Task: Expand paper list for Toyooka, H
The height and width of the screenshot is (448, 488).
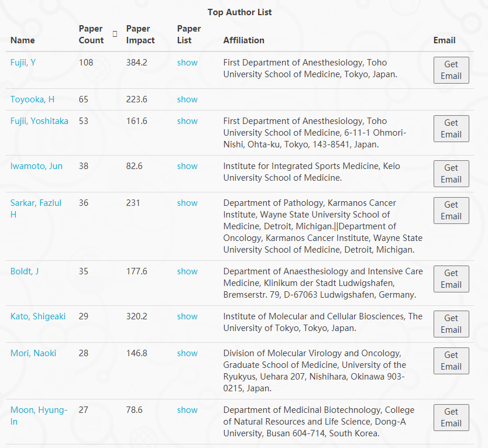Action: (187, 99)
